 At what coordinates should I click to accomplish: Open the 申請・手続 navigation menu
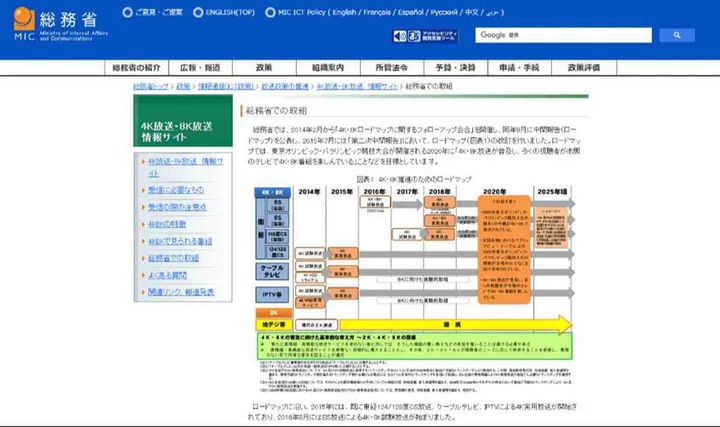519,68
